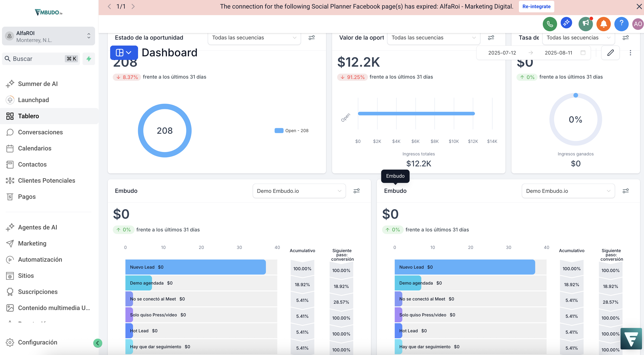
Task: Expand the AlfaROI account switcher
Action: point(49,36)
